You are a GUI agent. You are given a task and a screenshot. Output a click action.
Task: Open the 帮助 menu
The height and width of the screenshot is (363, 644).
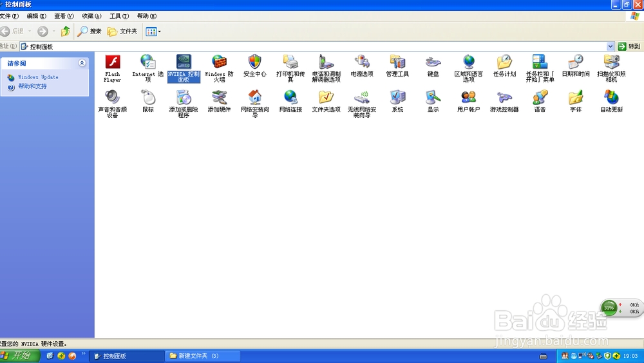(x=147, y=16)
